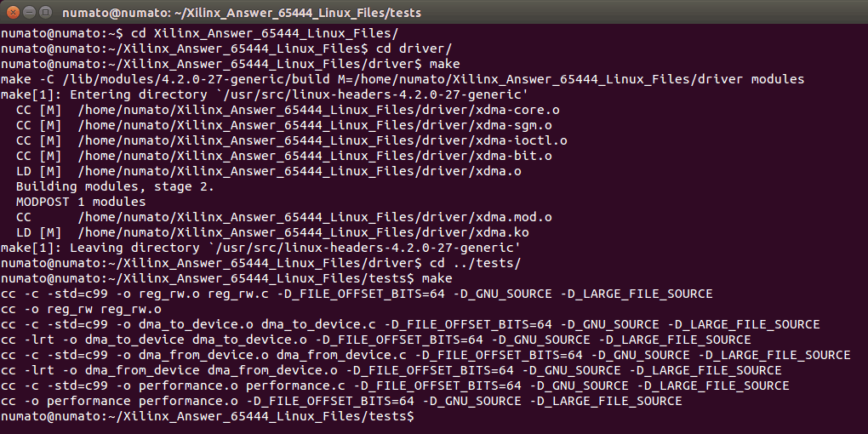Click the 'cc -o performance performance.o' line
Image resolution: width=868 pixels, height=434 pixels.
click(x=341, y=401)
